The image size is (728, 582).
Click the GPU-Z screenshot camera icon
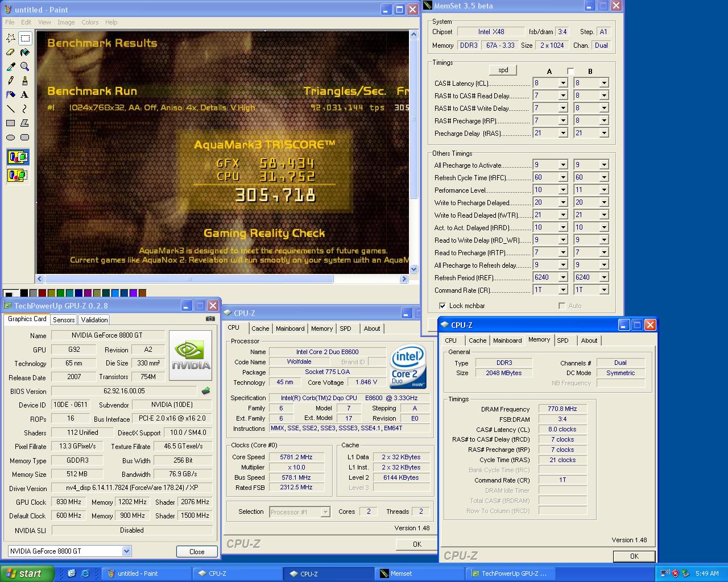tap(210, 319)
